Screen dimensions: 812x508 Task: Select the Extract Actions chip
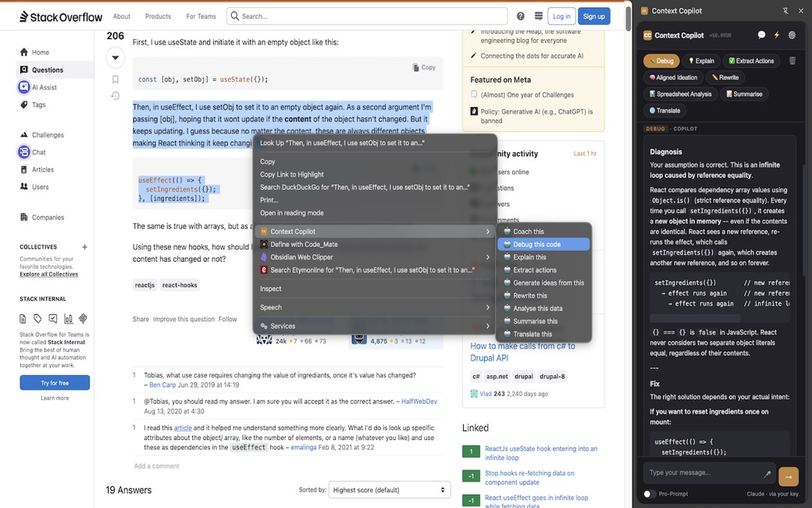[751, 61]
